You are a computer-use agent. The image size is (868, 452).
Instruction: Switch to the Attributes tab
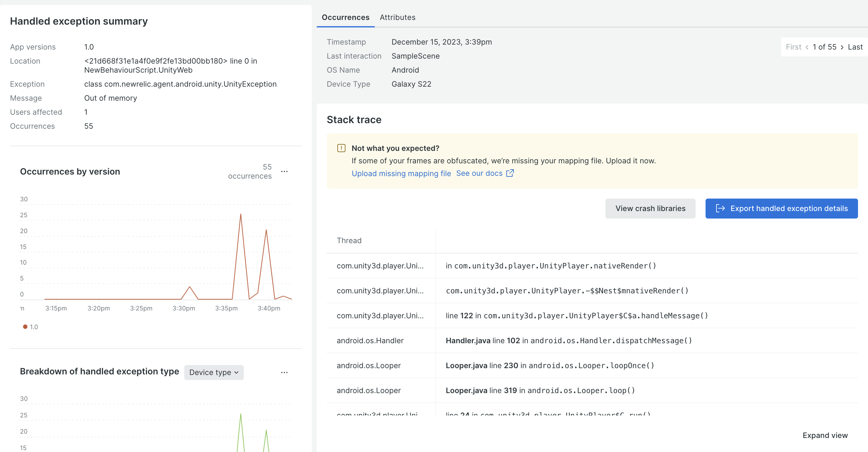pos(397,17)
